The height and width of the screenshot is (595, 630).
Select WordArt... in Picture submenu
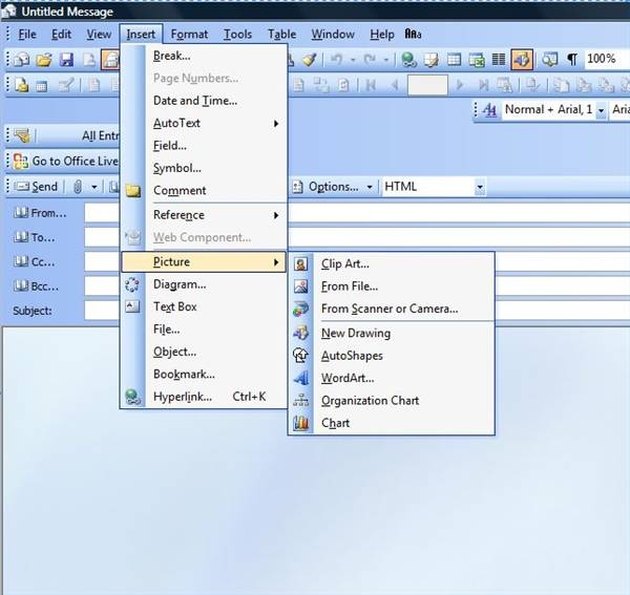(x=392, y=378)
